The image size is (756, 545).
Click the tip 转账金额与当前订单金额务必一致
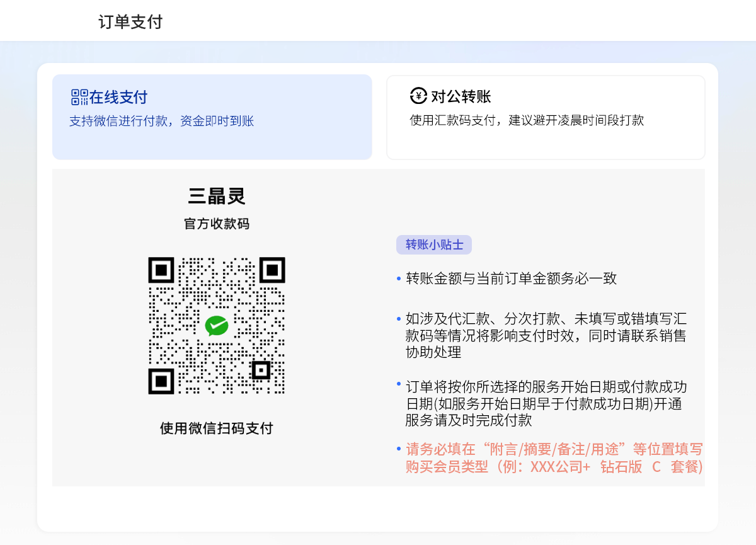pos(511,278)
